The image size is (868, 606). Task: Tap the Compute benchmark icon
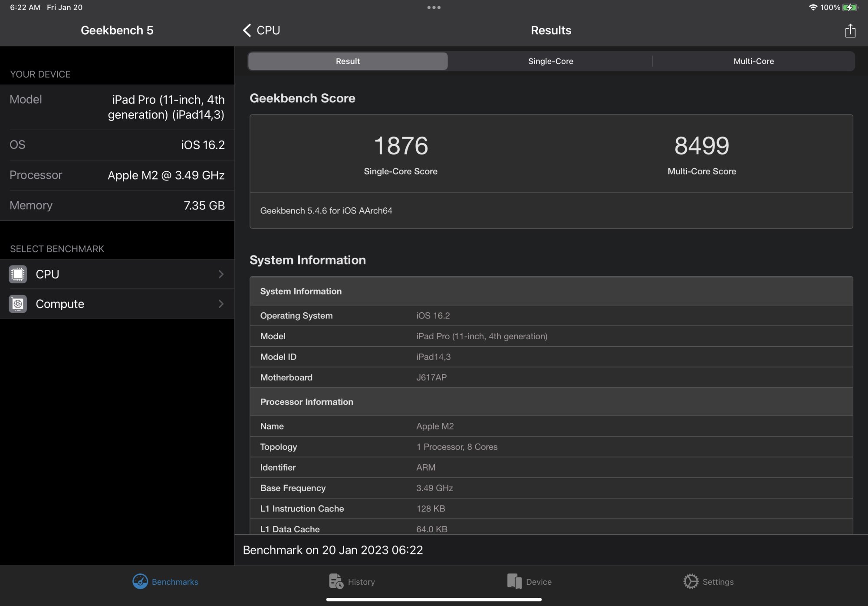[x=18, y=304]
